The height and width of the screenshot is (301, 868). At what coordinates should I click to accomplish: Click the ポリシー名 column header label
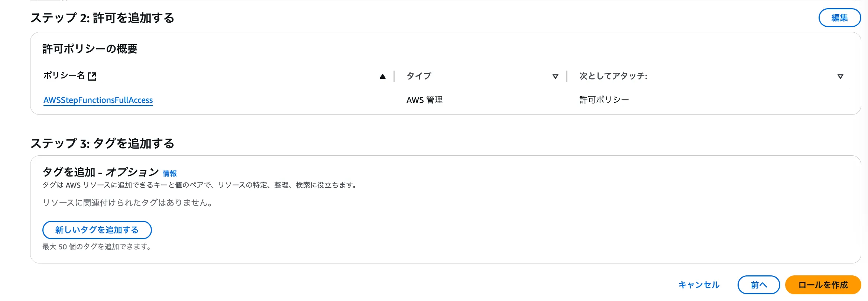pos(64,75)
